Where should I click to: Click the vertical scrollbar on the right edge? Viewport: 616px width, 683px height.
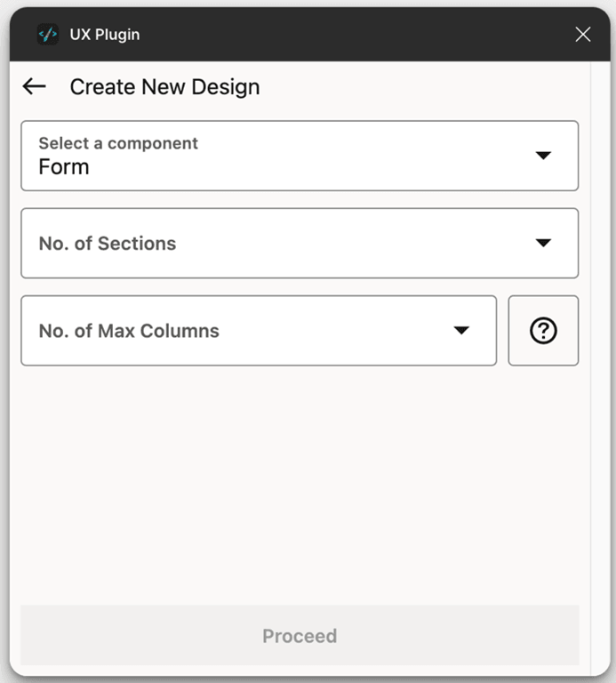pos(599,356)
